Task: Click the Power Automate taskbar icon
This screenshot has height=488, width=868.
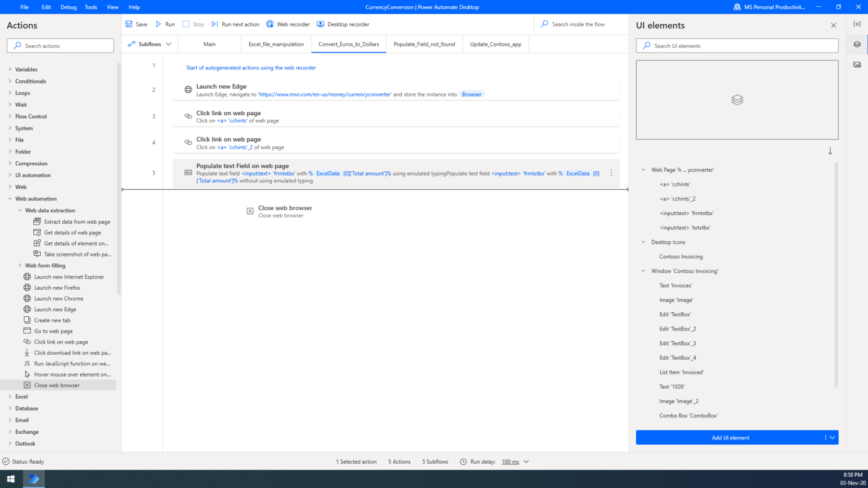Action: point(34,479)
